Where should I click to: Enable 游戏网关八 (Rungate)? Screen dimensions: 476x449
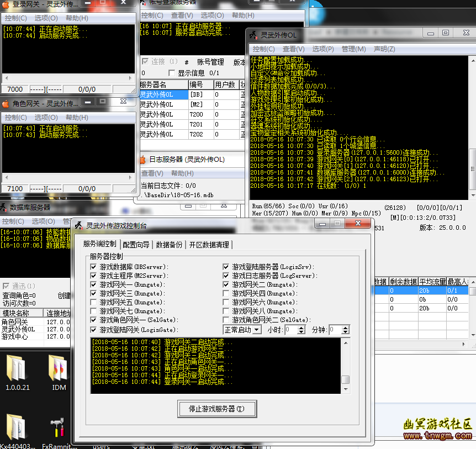(x=226, y=311)
